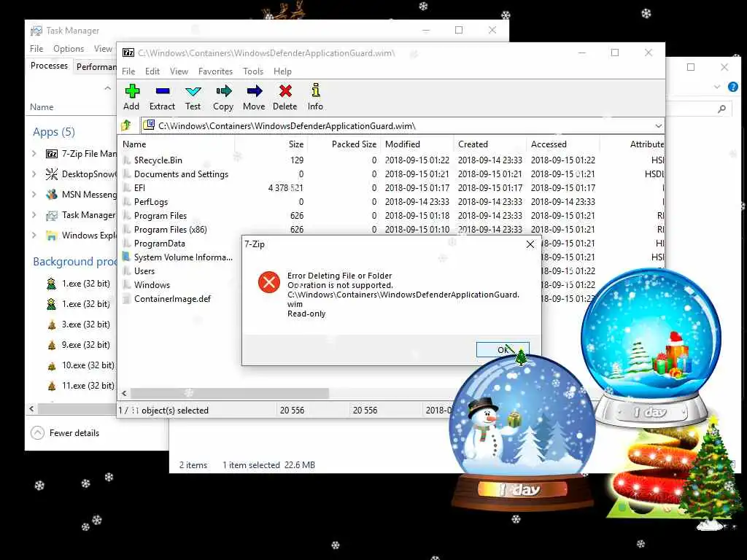Click the 7-Zip horizontal scrollbar thumb
Viewport: 747px width, 560px height.
[x=230, y=393]
